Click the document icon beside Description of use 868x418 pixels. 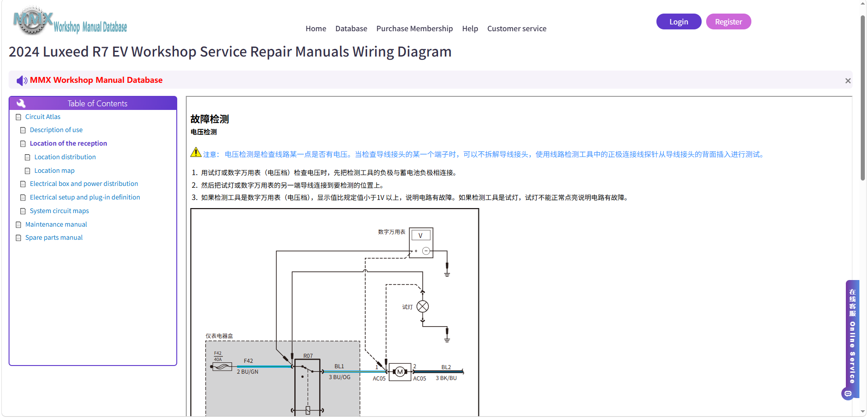click(x=23, y=130)
